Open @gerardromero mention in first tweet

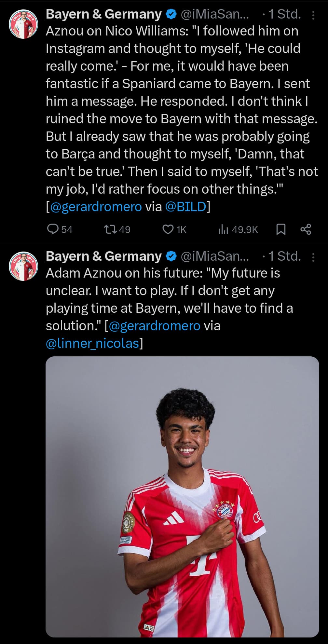click(x=96, y=207)
